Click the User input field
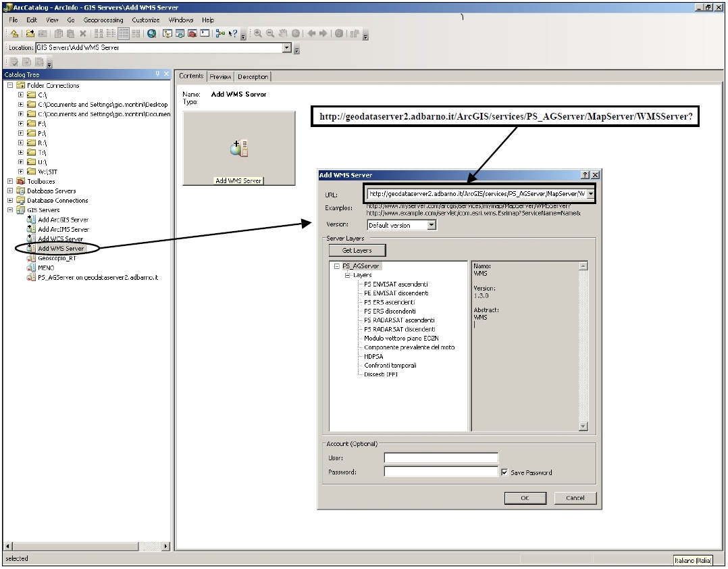 [x=441, y=458]
